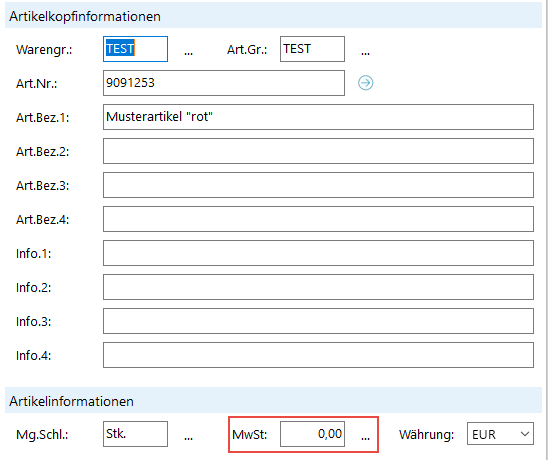Click the Mg.Schl. field containing Stk.

pyautogui.click(x=135, y=434)
